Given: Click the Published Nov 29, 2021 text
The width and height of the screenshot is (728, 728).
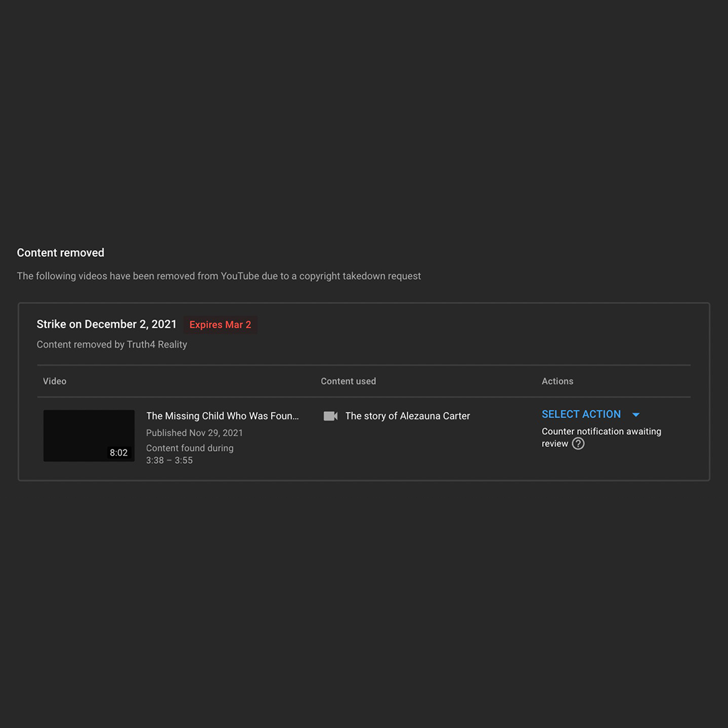Looking at the screenshot, I should click(x=194, y=433).
